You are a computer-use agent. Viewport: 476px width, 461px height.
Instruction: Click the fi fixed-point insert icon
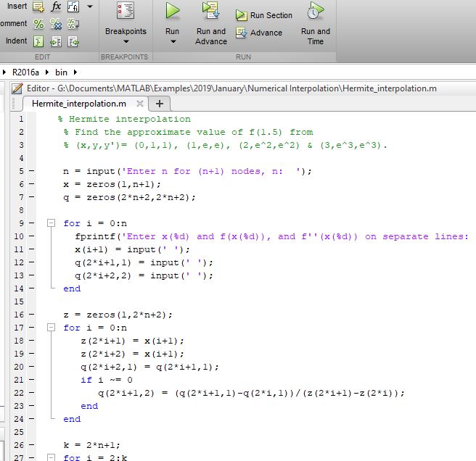coord(73,7)
